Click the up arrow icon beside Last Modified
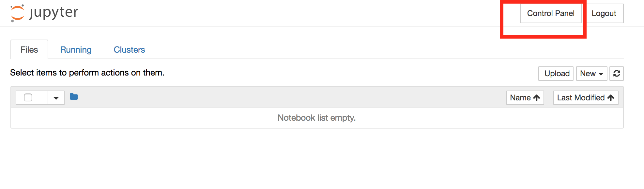This screenshot has width=644, height=189. pyautogui.click(x=611, y=98)
